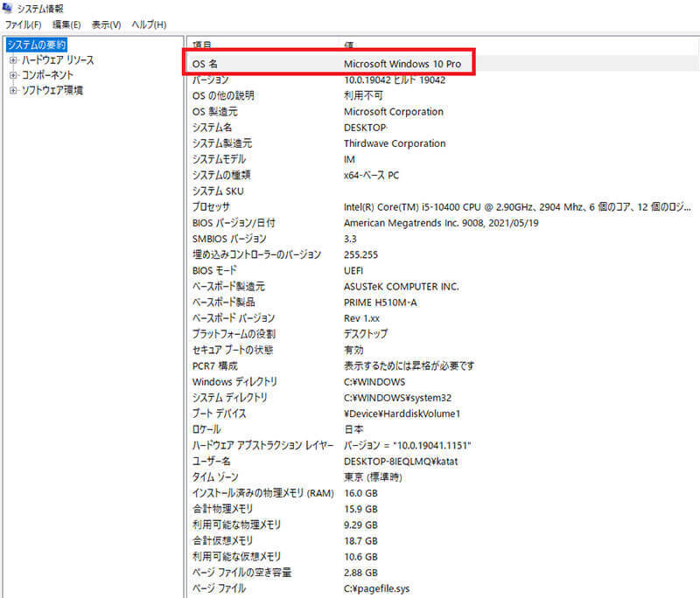This screenshot has height=598, width=700.
Task: Click the 項目 column header
Action: pos(202,44)
